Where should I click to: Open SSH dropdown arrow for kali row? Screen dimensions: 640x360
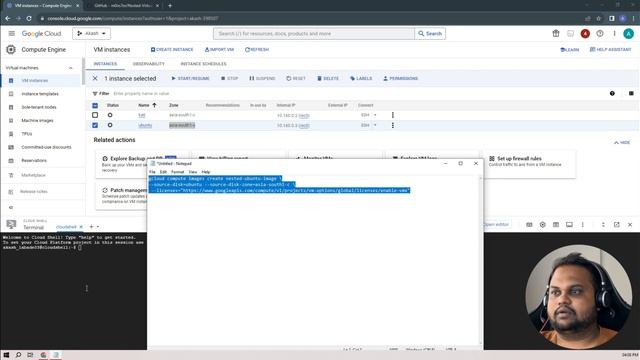(375, 115)
